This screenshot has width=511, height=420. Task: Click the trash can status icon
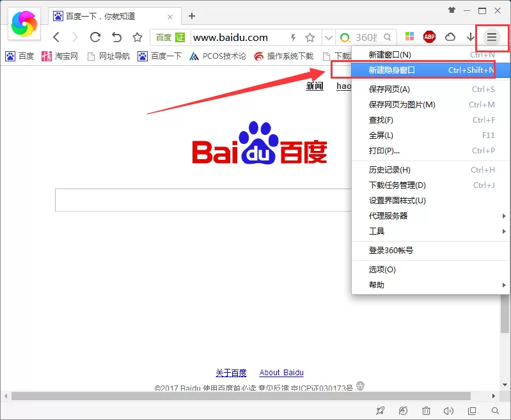click(426, 411)
